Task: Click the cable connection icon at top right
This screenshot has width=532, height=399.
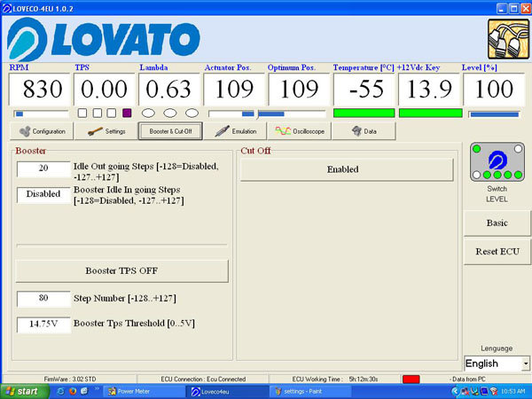Action: tap(505, 37)
